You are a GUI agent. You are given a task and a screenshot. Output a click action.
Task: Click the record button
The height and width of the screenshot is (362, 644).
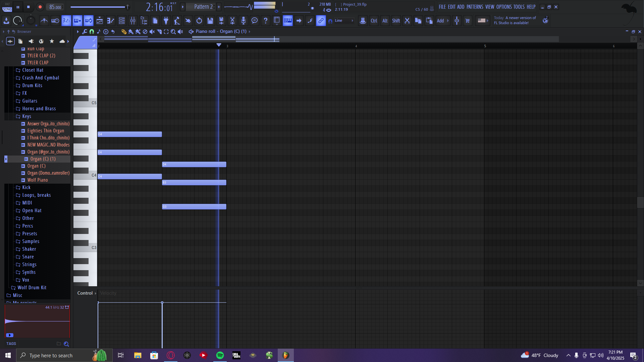point(40,7)
